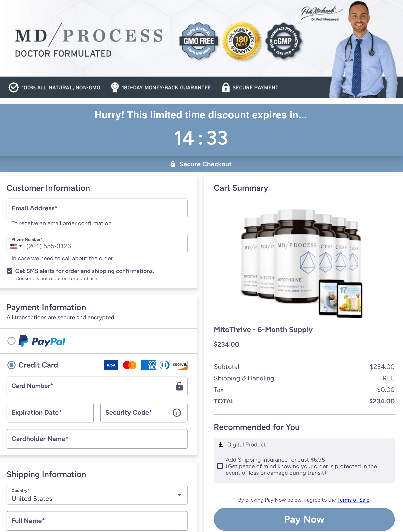This screenshot has height=532, width=403.
Task: Enable the Shipping Insurance checkbox
Action: click(x=220, y=466)
